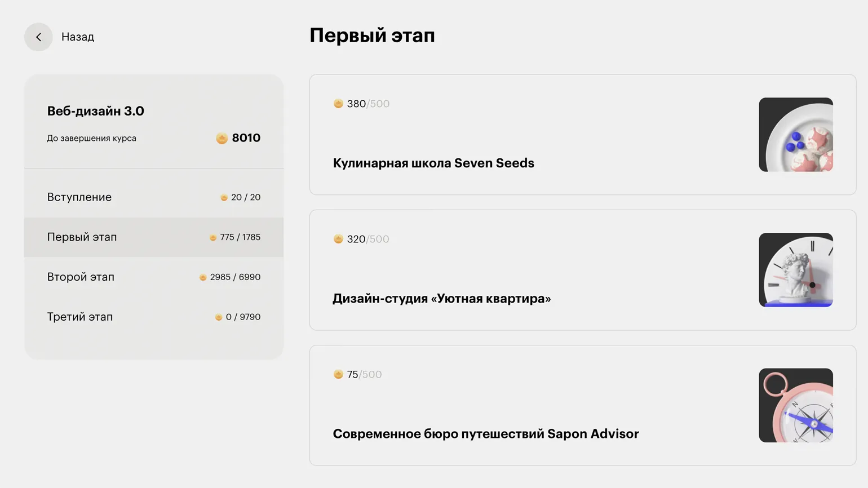This screenshot has width=868, height=488.
Task: Click coin icon in Первый этап row
Action: 213,238
